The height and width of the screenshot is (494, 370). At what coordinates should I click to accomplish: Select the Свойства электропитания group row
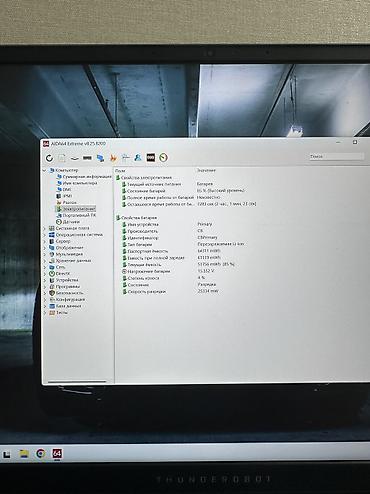[143, 178]
